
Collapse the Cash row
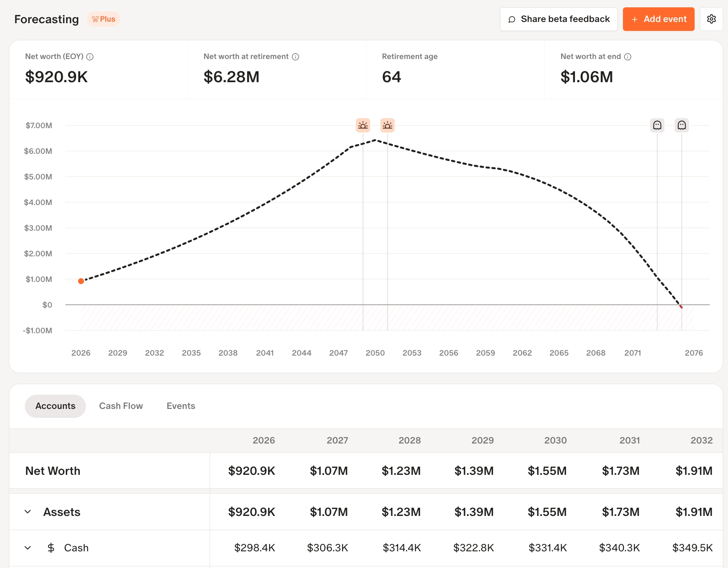pyautogui.click(x=28, y=548)
